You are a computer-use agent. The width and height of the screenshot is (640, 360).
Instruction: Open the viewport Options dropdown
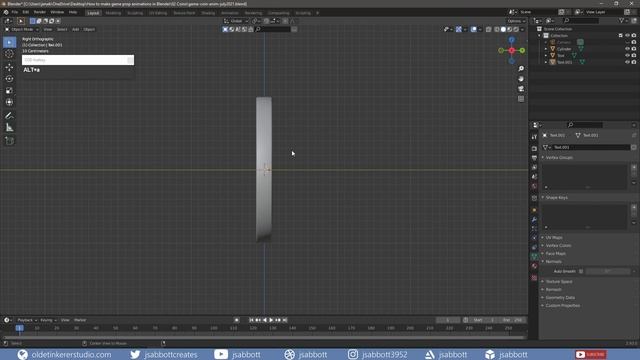[x=516, y=21]
